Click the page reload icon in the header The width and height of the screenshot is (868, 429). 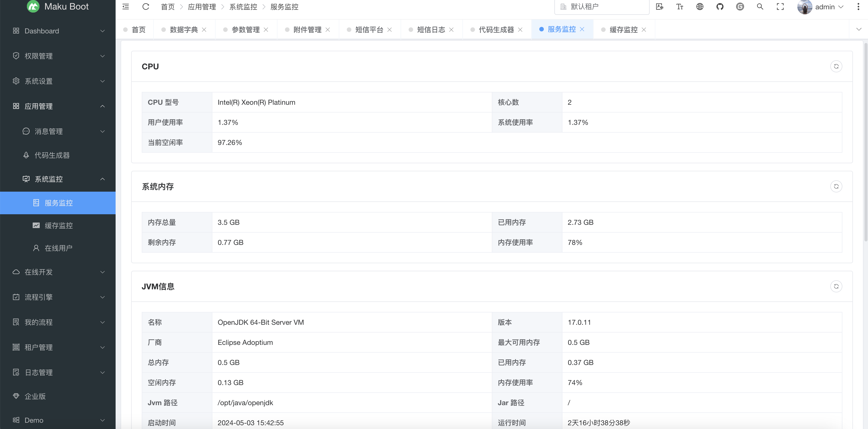coord(146,7)
